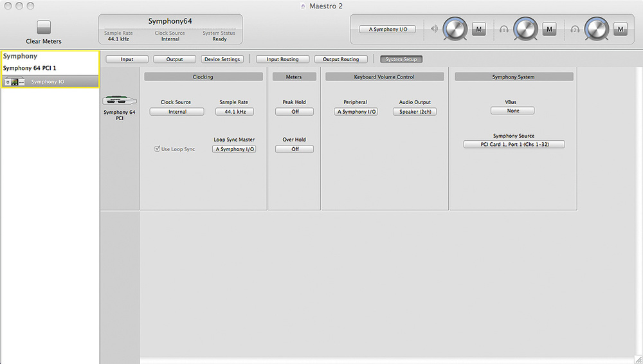
Task: Click the Clear Meters button icon
Action: 44,27
